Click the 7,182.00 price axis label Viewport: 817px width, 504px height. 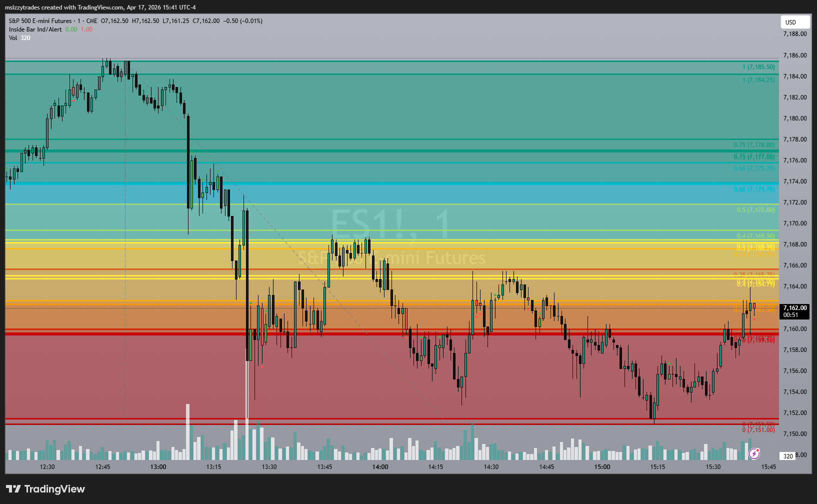coord(795,97)
